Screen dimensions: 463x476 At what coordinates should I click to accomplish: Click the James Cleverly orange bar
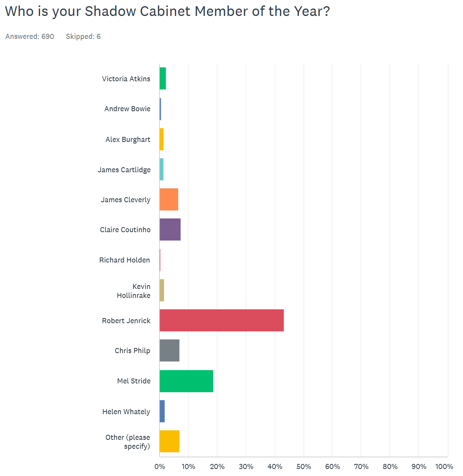point(169,199)
